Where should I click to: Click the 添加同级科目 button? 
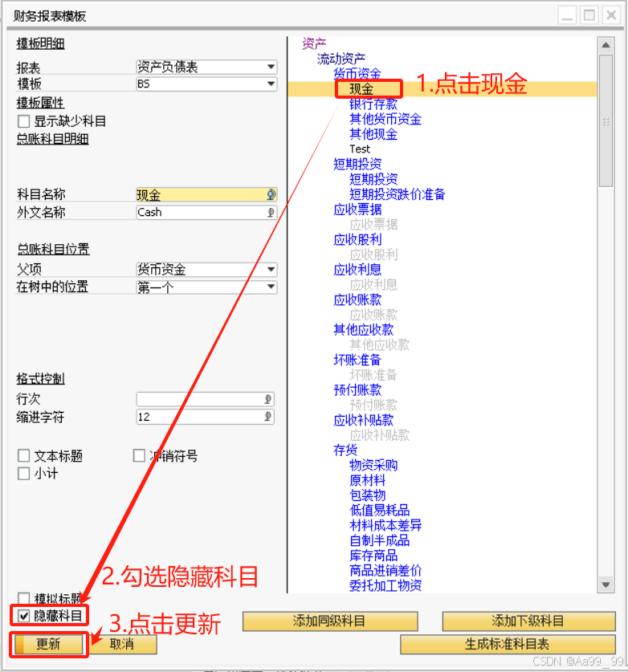tap(330, 621)
